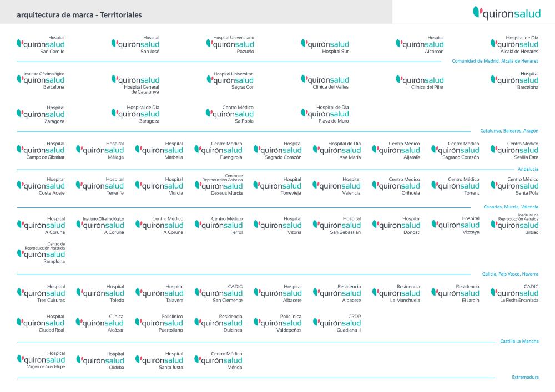Select Instituto de Reproducción Asistida Bilbao logo

point(514,224)
